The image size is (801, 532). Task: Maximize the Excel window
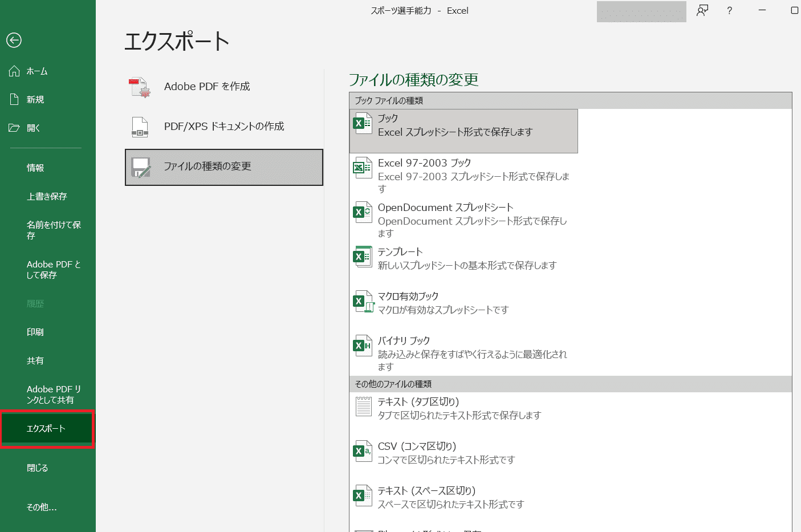(x=794, y=10)
